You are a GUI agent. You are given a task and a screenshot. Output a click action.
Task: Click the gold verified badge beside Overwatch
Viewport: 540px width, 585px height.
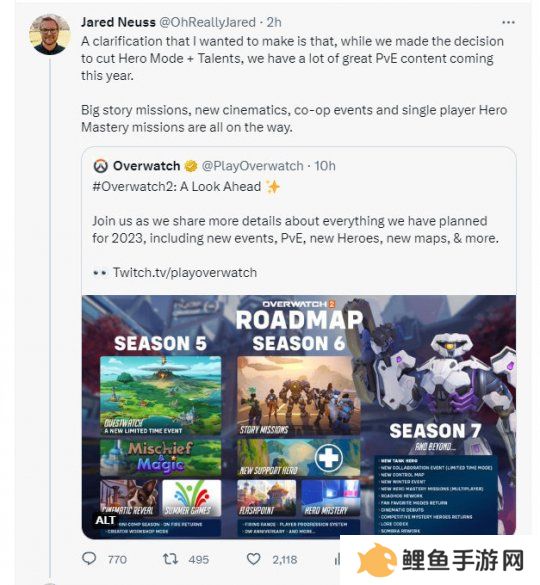191,166
